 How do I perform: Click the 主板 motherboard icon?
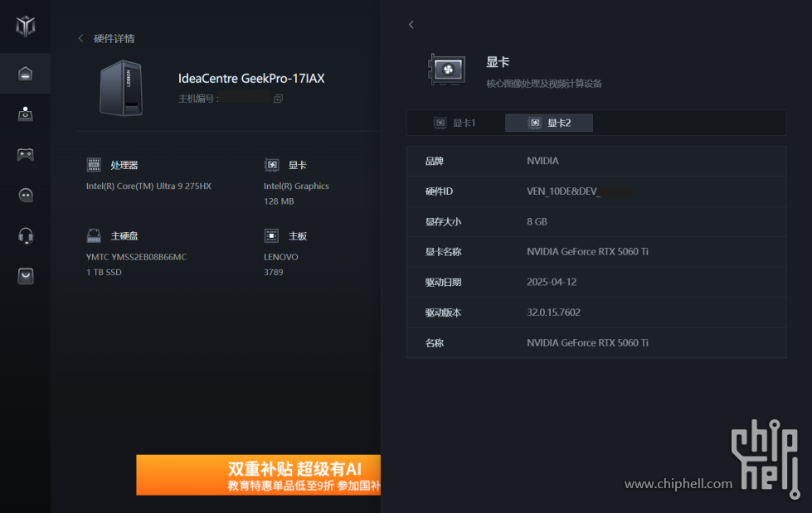click(271, 235)
